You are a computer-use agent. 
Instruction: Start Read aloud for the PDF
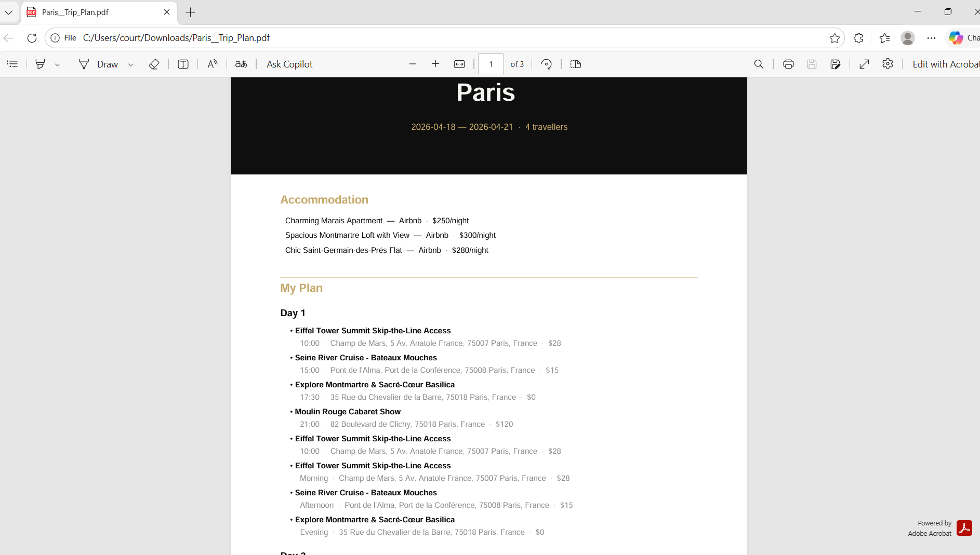212,64
